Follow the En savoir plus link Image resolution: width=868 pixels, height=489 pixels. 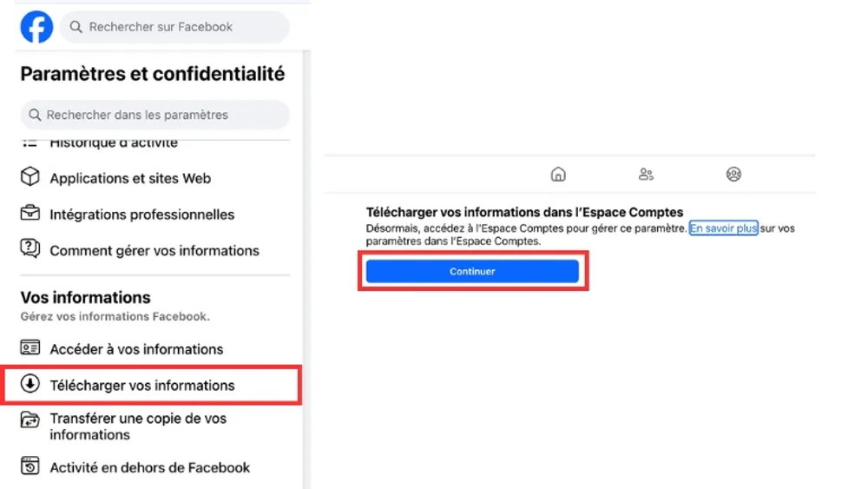(x=723, y=228)
